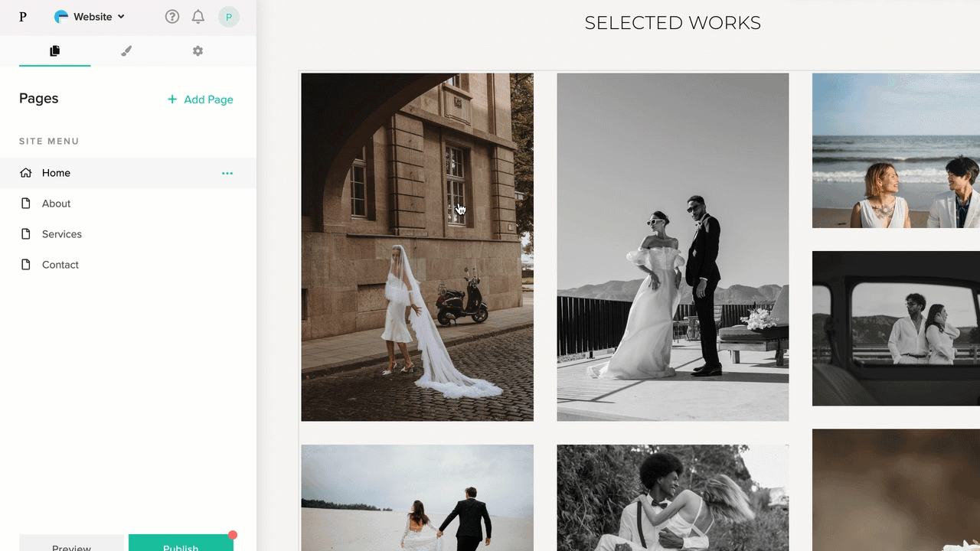This screenshot has height=551, width=980.
Task: Click the Add Page link
Action: [200, 99]
